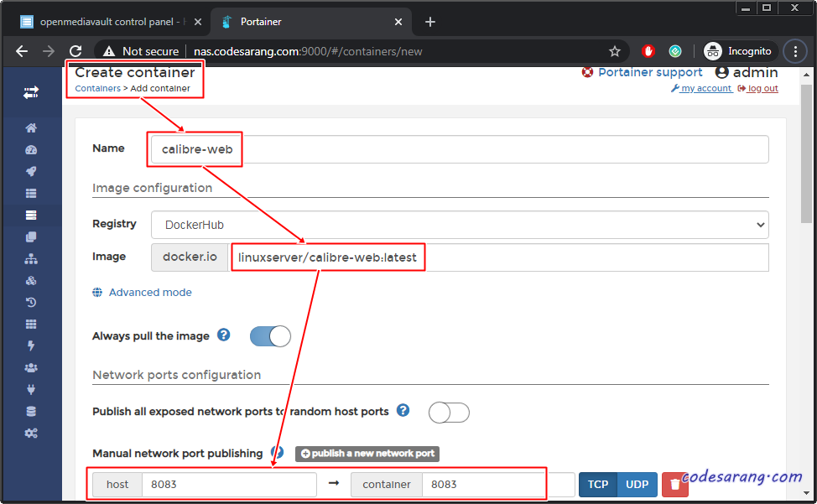The image size is (817, 504).
Task: Follow the Containers breadcrumb link
Action: pos(97,89)
